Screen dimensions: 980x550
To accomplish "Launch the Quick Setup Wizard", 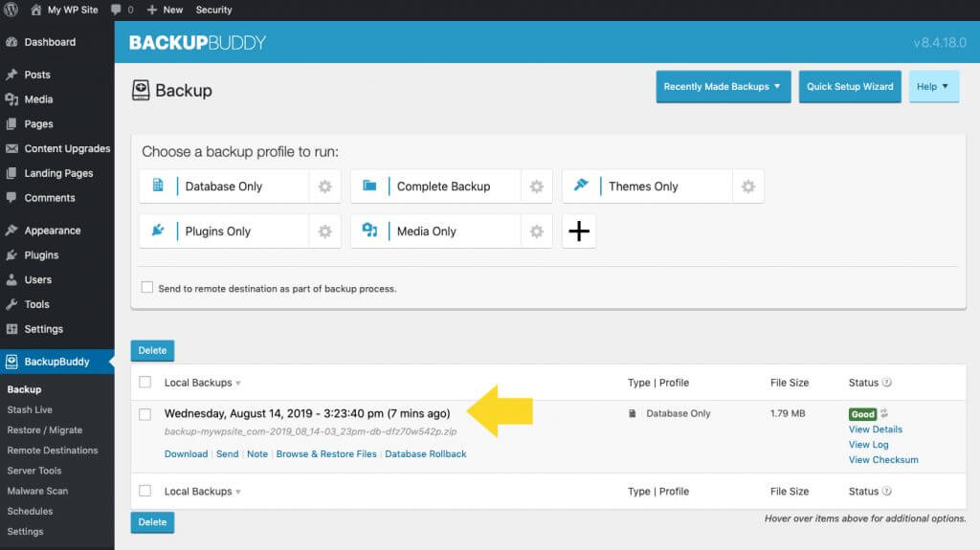I will [850, 86].
